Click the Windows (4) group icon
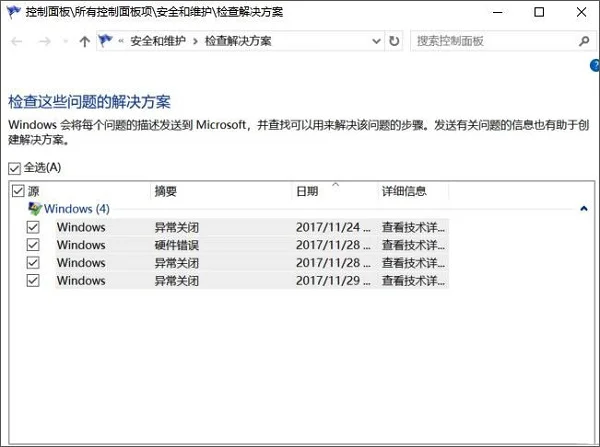 pyautogui.click(x=35, y=209)
